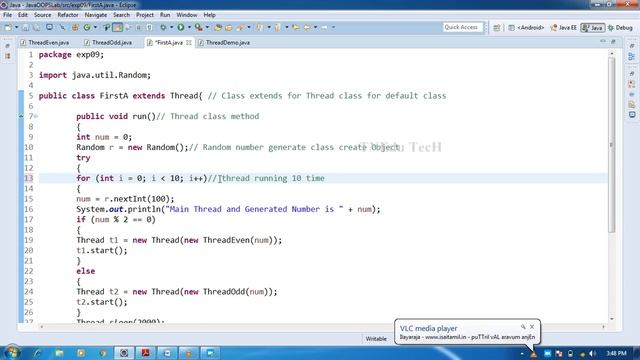Click the Save All toolbar icon
Viewport: 640px width, 360px height.
pyautogui.click(x=37, y=27)
